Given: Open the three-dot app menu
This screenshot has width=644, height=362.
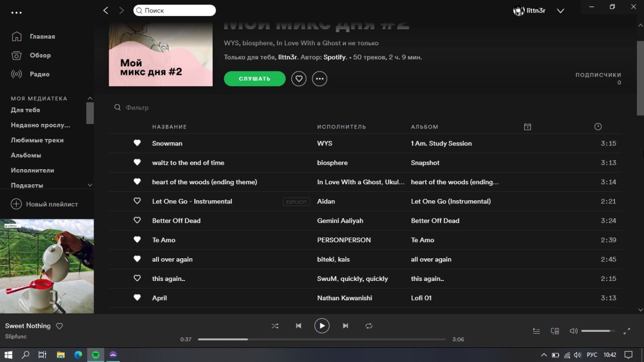Looking at the screenshot, I should click(17, 12).
